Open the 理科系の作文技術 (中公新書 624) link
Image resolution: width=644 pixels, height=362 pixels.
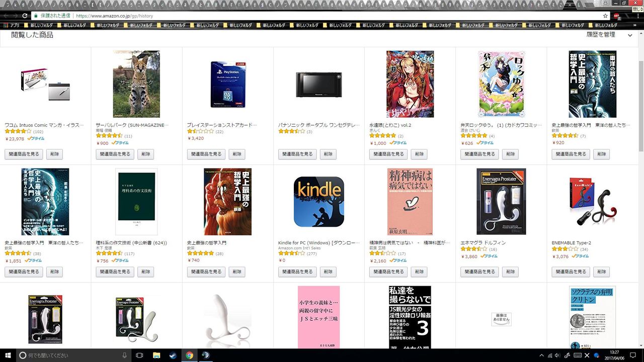coord(131,243)
